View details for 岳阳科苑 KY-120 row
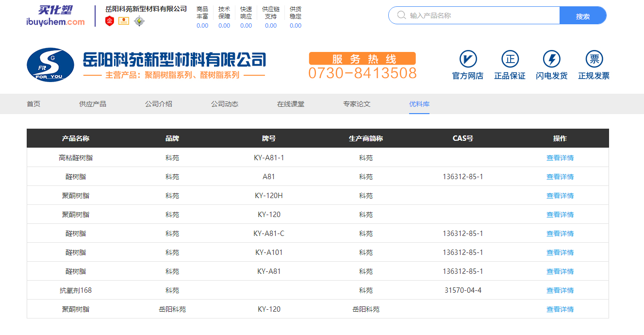644x335 pixels. click(x=560, y=309)
